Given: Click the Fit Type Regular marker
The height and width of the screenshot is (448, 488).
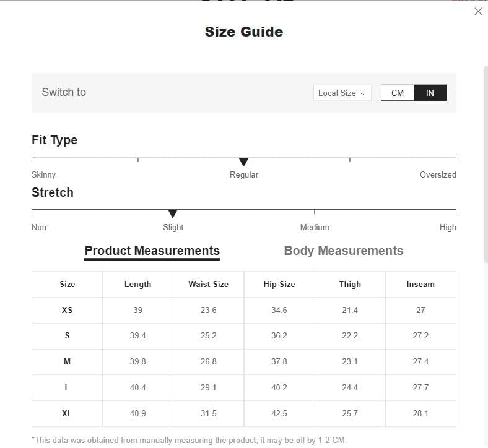Looking at the screenshot, I should coord(243,162).
